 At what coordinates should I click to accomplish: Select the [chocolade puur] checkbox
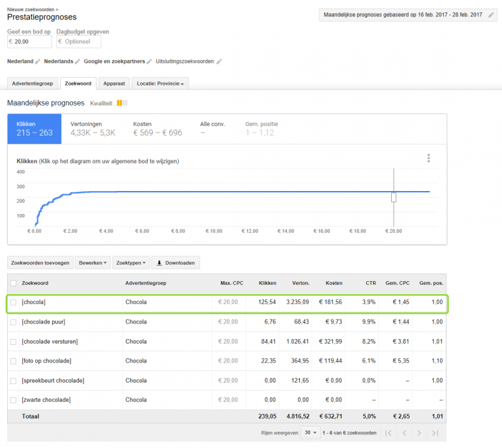click(14, 322)
